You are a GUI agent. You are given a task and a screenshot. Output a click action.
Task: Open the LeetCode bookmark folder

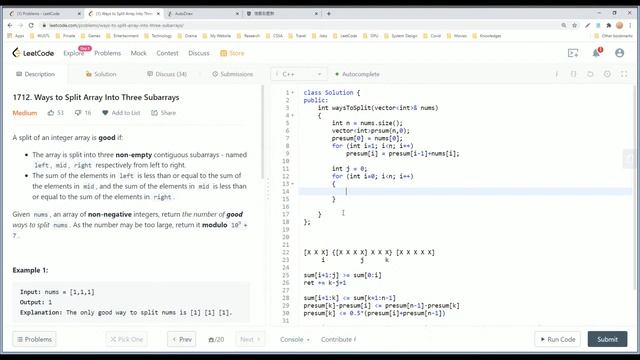pos(345,36)
